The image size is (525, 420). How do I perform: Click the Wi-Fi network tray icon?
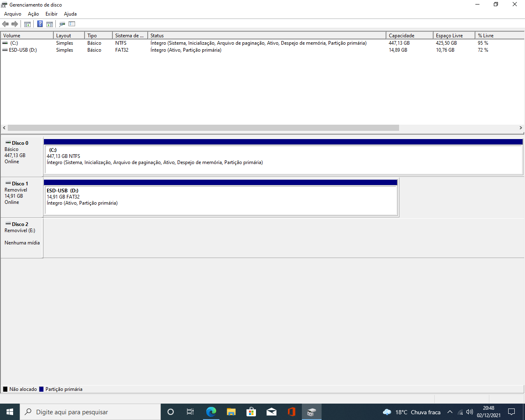pos(460,412)
